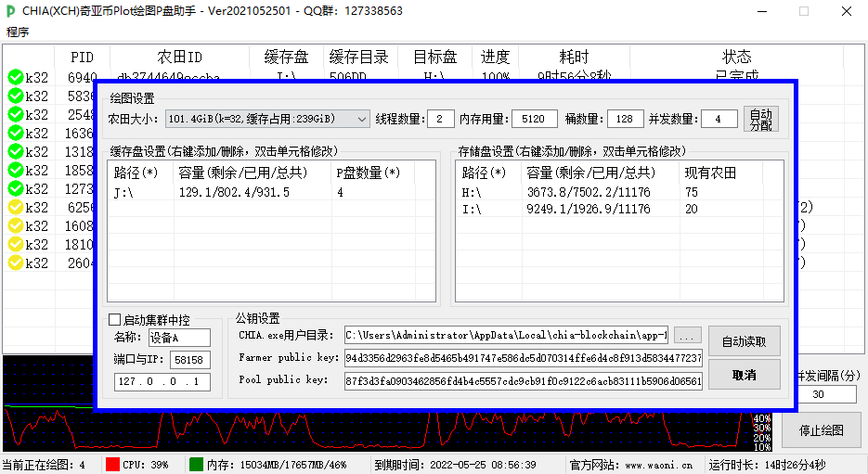Click the red CPU indicator square
868x474 pixels.
tap(112, 464)
